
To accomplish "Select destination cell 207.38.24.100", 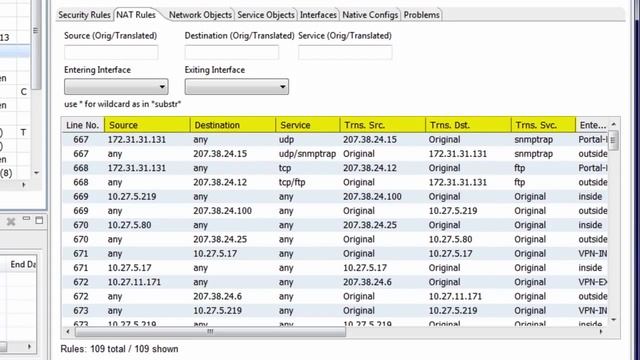I will [x=222, y=211].
